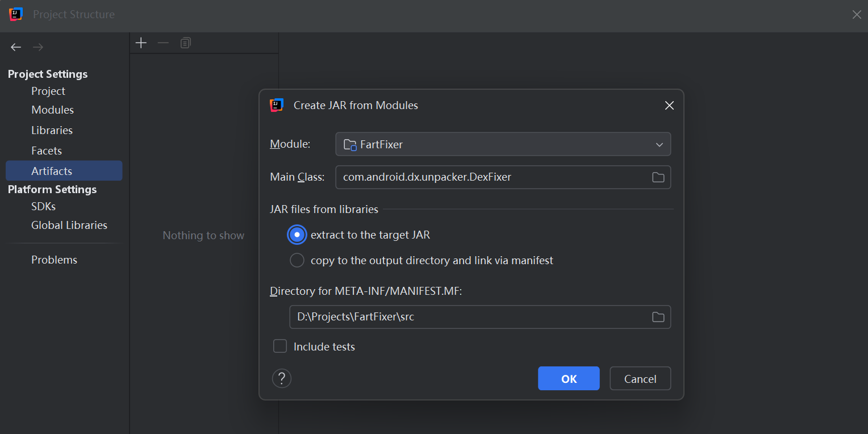Click the forward navigation arrow
Viewport: 868px width, 434px height.
coord(38,47)
